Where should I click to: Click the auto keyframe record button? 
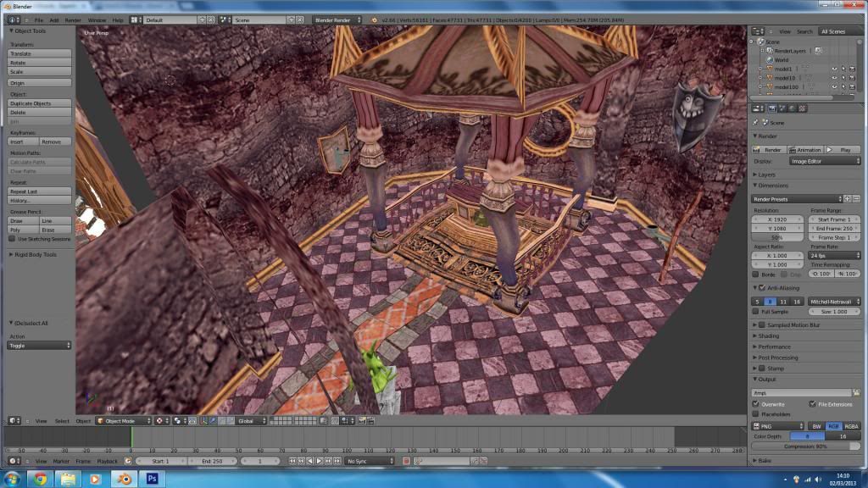(406, 461)
